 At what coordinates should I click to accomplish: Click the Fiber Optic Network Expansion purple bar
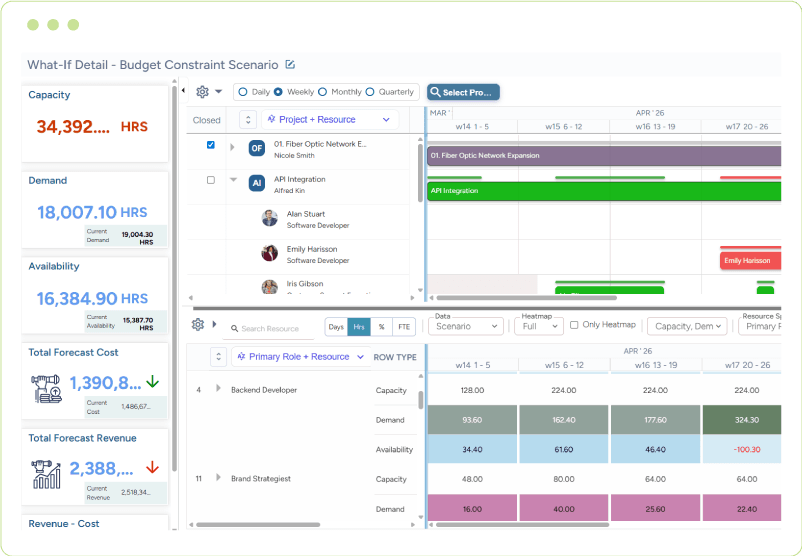click(604, 155)
